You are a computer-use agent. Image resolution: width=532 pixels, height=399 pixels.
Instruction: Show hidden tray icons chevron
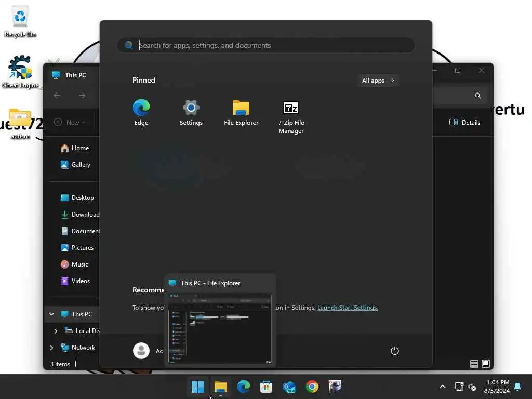coord(443,387)
